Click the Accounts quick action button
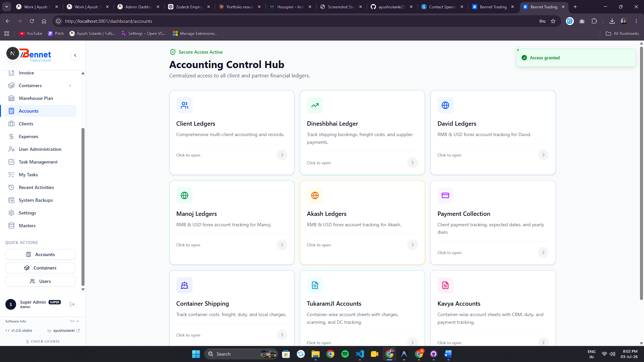The image size is (644, 362). (x=40, y=254)
